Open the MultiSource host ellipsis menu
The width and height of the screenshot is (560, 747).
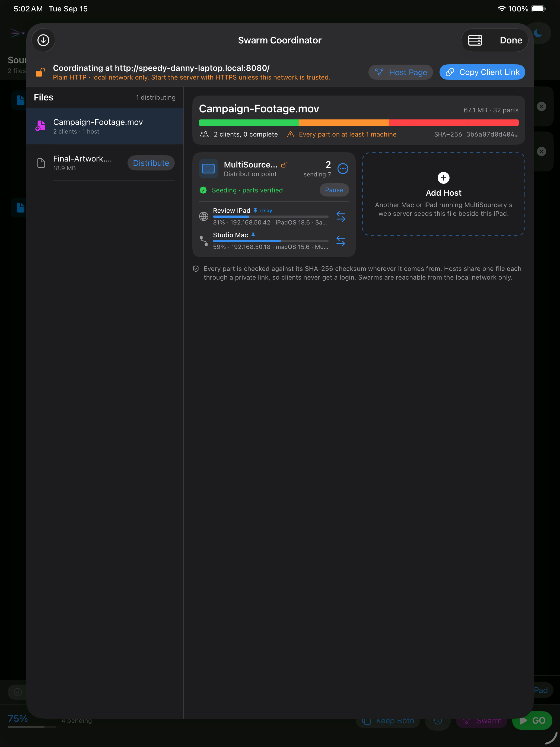pos(343,169)
